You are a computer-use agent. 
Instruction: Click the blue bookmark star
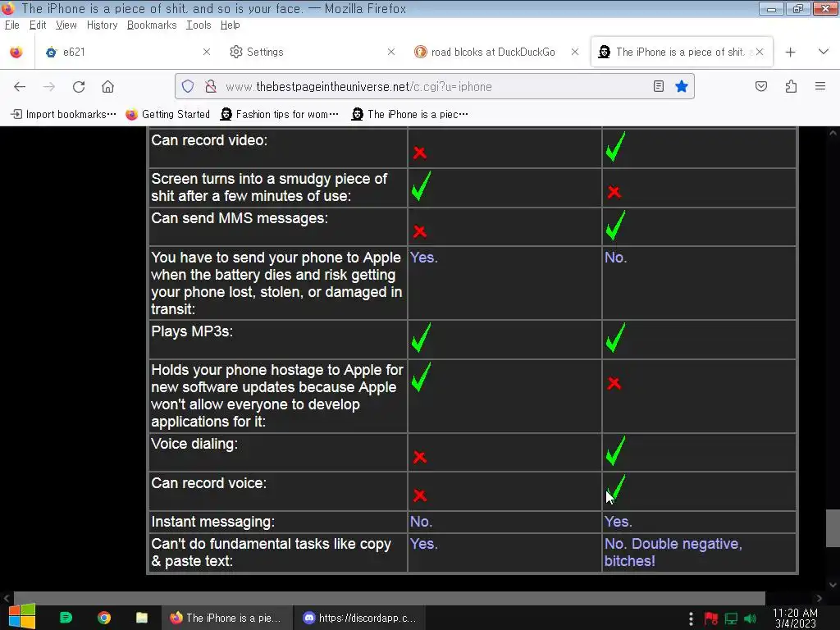point(682,86)
